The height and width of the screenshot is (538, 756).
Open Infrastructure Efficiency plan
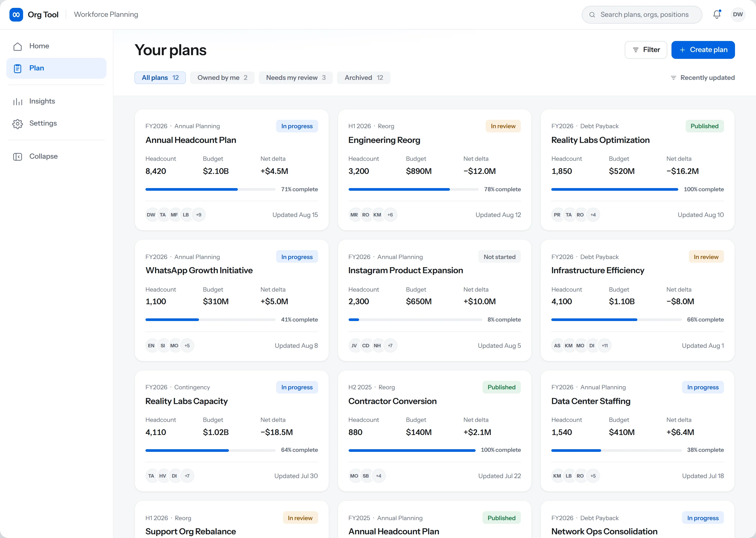597,270
